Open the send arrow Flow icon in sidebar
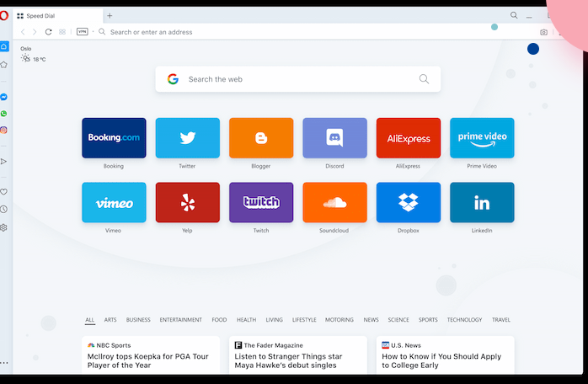Image resolution: width=588 pixels, height=384 pixels. (3, 162)
